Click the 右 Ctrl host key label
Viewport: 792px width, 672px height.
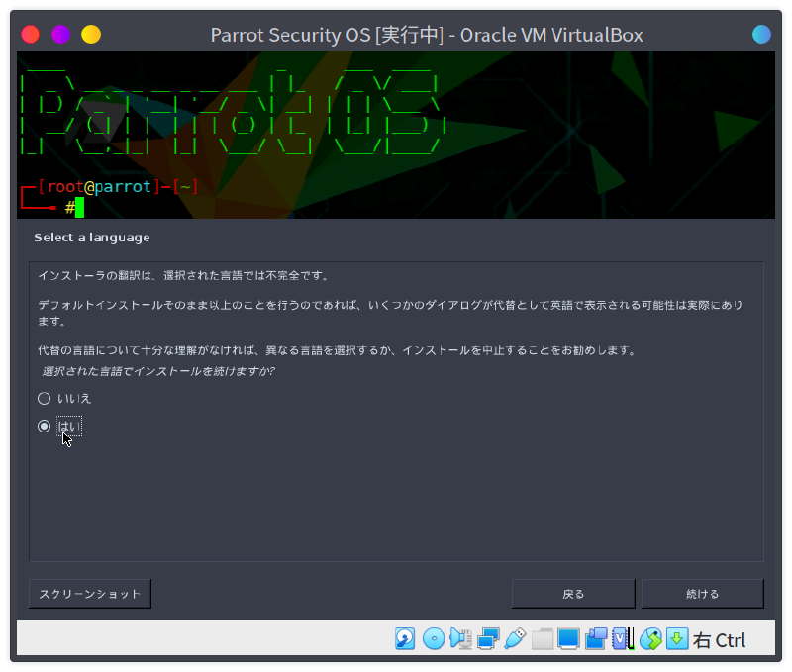pos(720,640)
